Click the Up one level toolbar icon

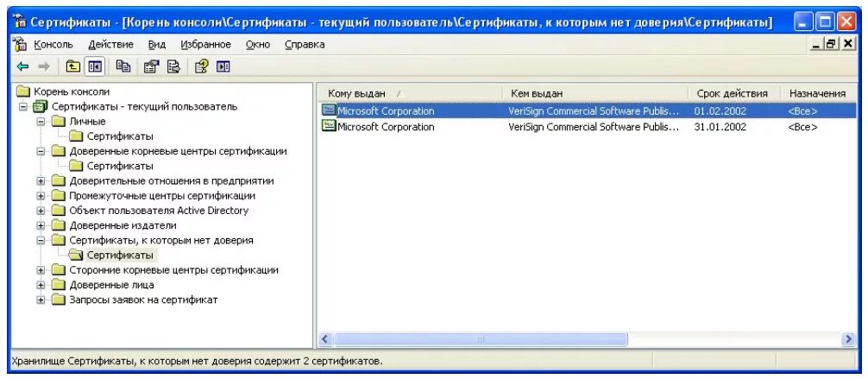(73, 67)
